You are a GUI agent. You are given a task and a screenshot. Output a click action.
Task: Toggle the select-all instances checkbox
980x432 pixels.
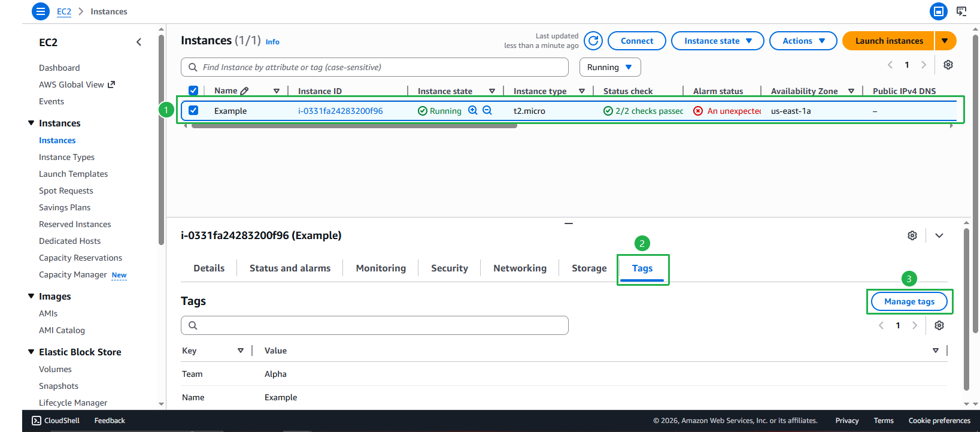[x=193, y=90]
